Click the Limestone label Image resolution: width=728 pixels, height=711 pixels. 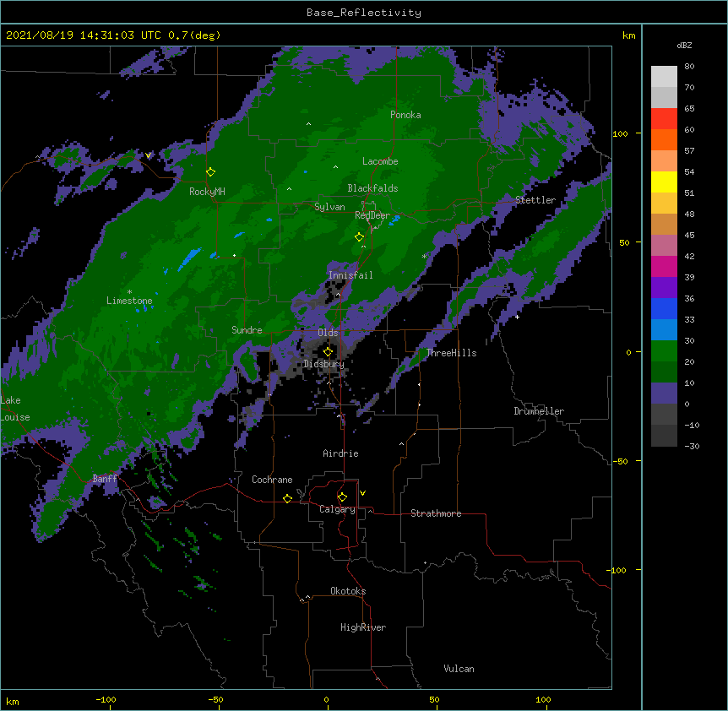[x=129, y=301]
